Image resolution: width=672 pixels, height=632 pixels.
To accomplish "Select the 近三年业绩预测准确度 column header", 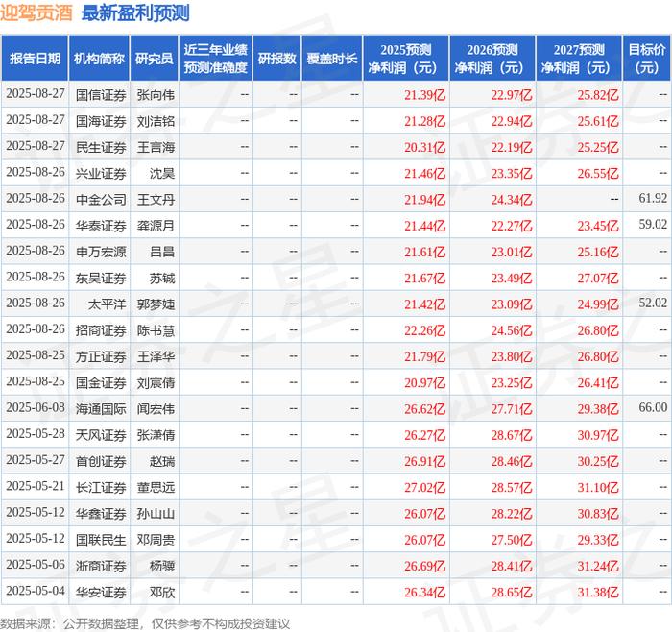I will click(216, 59).
